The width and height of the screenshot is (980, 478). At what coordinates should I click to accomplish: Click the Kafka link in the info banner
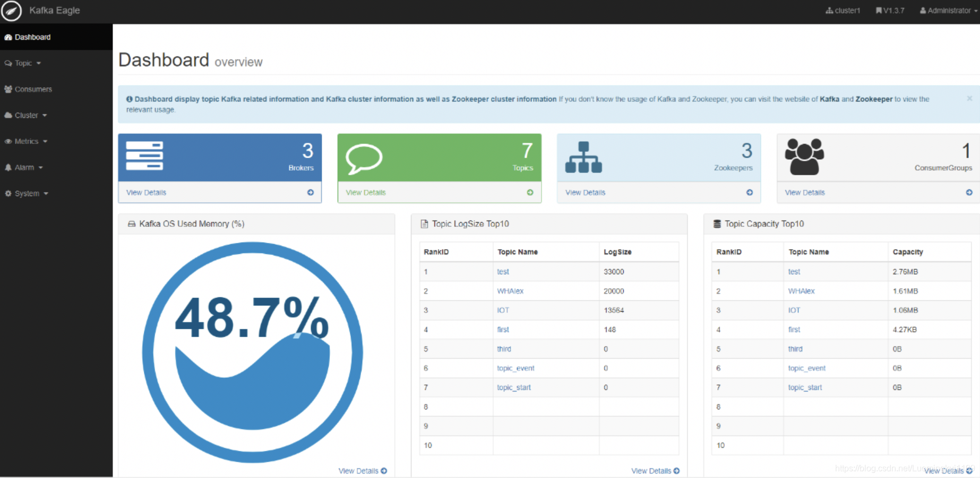(x=829, y=99)
